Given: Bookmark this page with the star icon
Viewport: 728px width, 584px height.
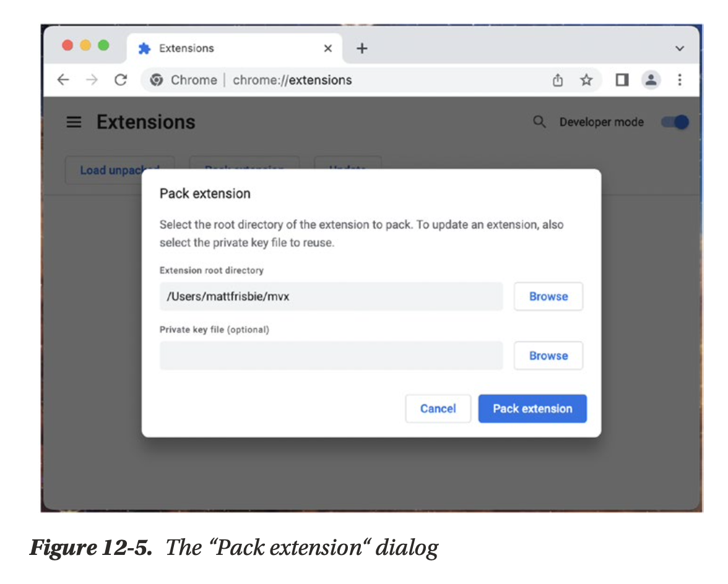Looking at the screenshot, I should (586, 80).
